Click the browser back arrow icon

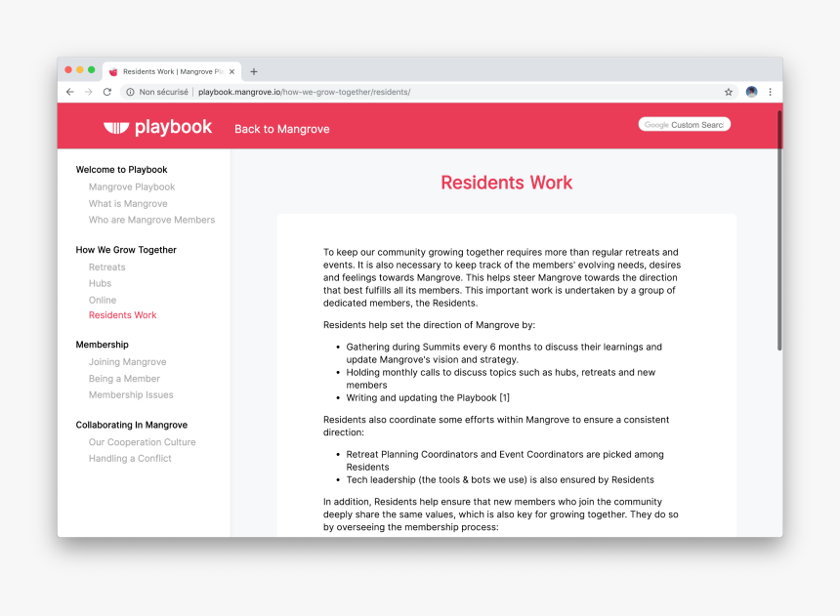70,92
